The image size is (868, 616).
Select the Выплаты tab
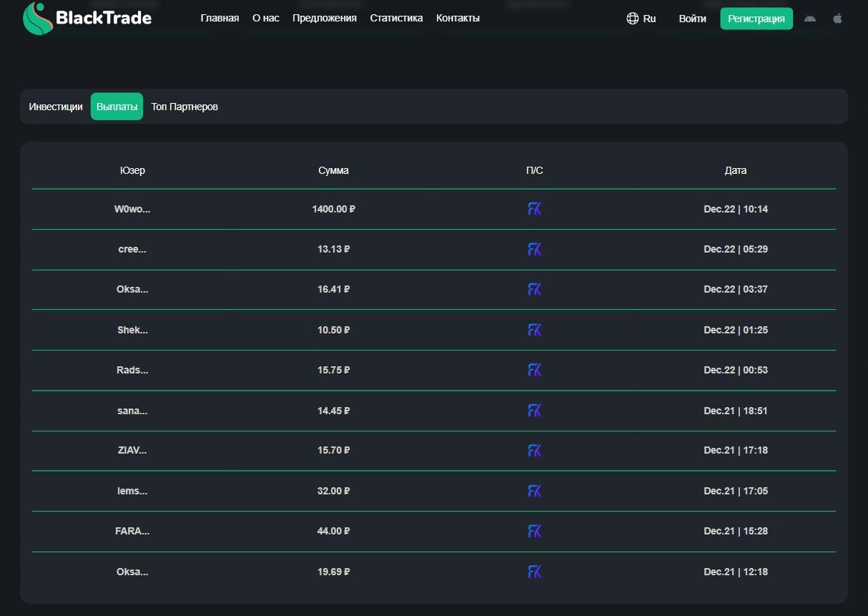pos(117,107)
